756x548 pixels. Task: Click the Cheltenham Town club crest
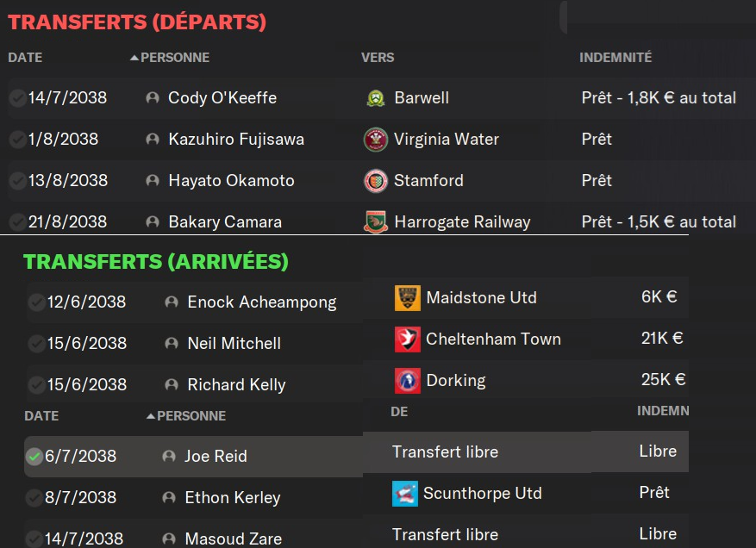407,339
